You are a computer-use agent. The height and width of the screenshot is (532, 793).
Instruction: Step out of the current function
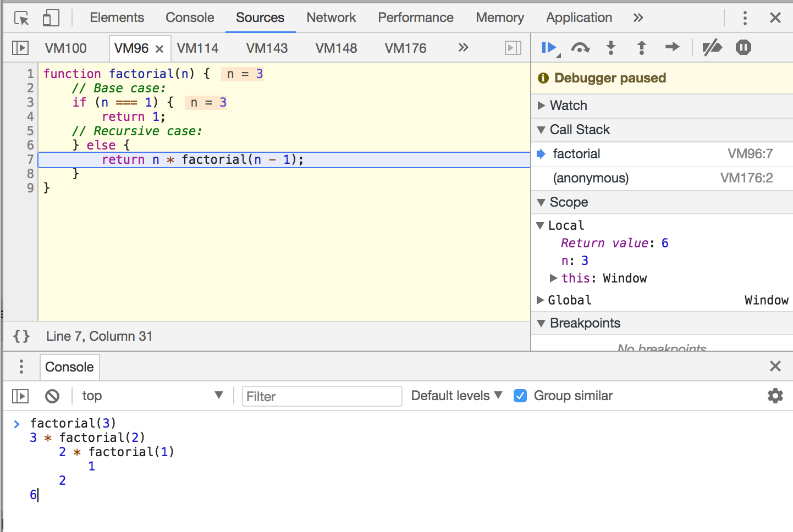click(641, 48)
